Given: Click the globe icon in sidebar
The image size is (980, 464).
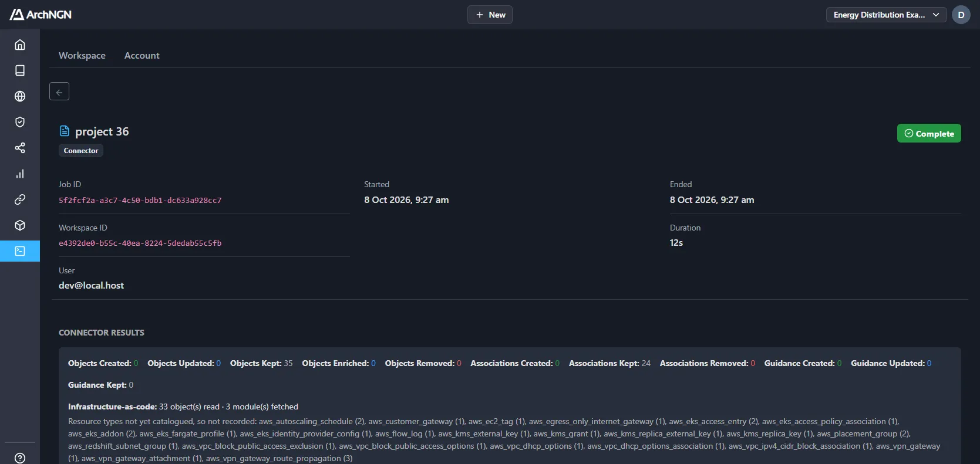Looking at the screenshot, I should click(x=20, y=96).
